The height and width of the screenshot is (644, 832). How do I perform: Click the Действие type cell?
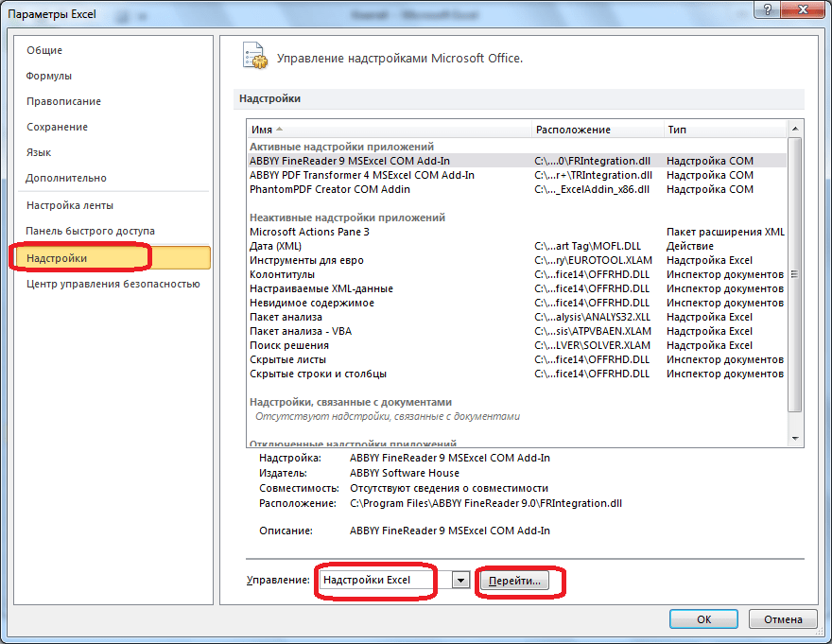coord(690,246)
